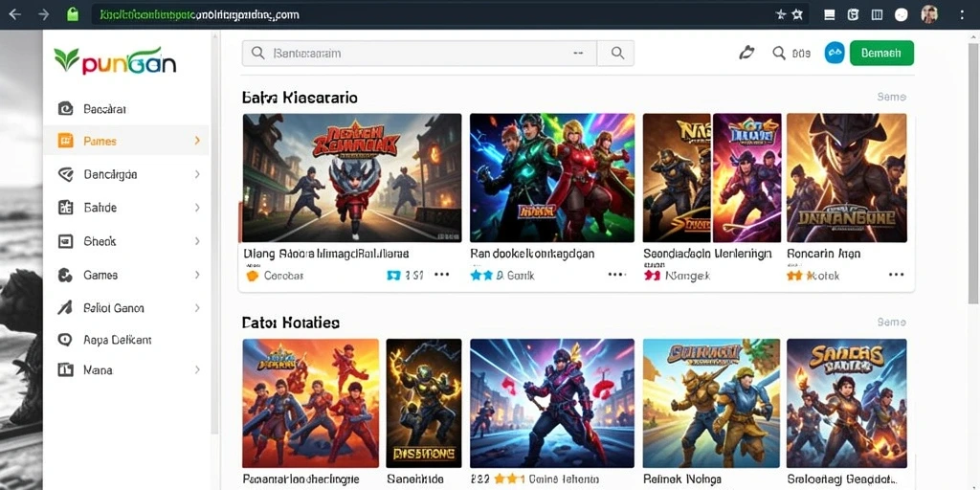Viewport: 980px width, 490px height.
Task: Open the Baccarai sidebar item
Action: tap(126, 109)
